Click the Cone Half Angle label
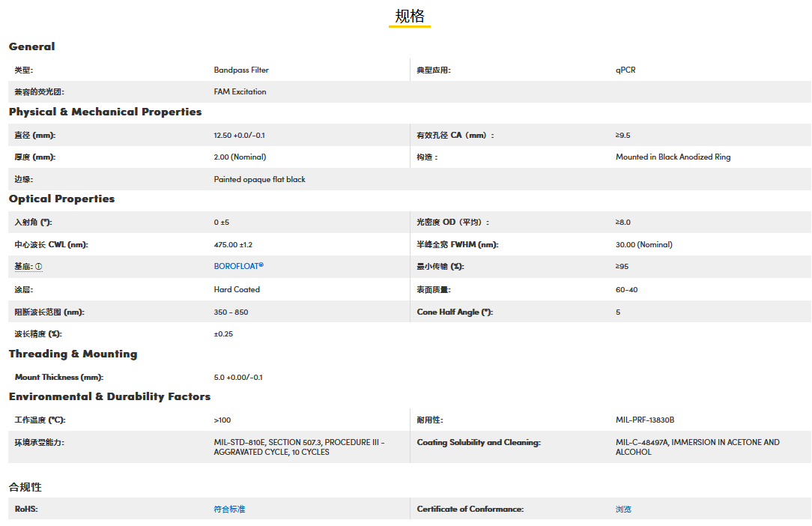The width and height of the screenshot is (812, 526). coord(454,312)
